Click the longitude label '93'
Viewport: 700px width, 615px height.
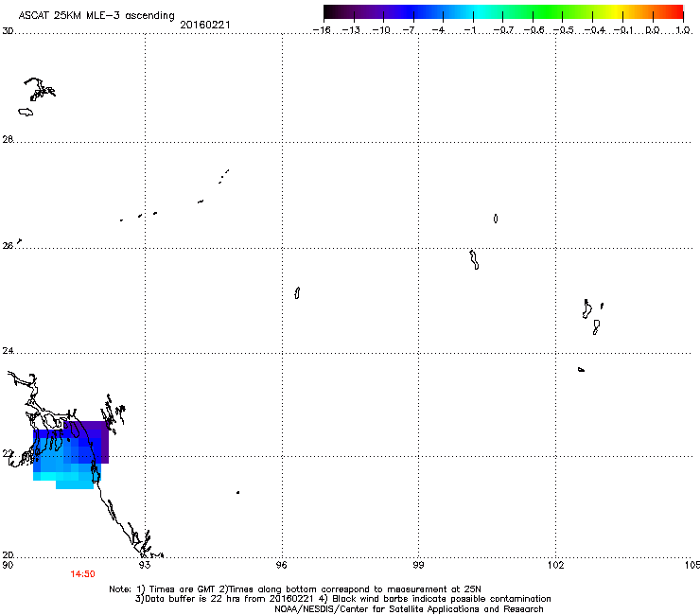coord(145,565)
